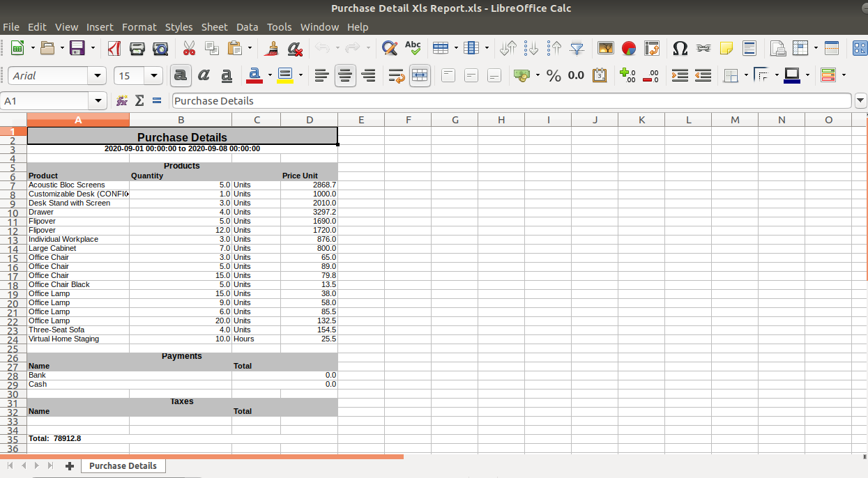Toggle wrap text
Screen dimensions: 868x478
point(397,75)
